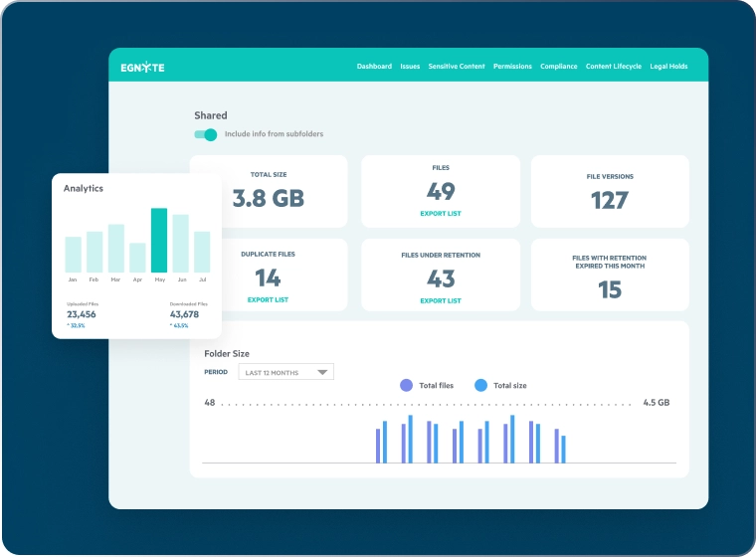This screenshot has width=756, height=557.
Task: Switch to Sensitive Content tab
Action: [457, 67]
